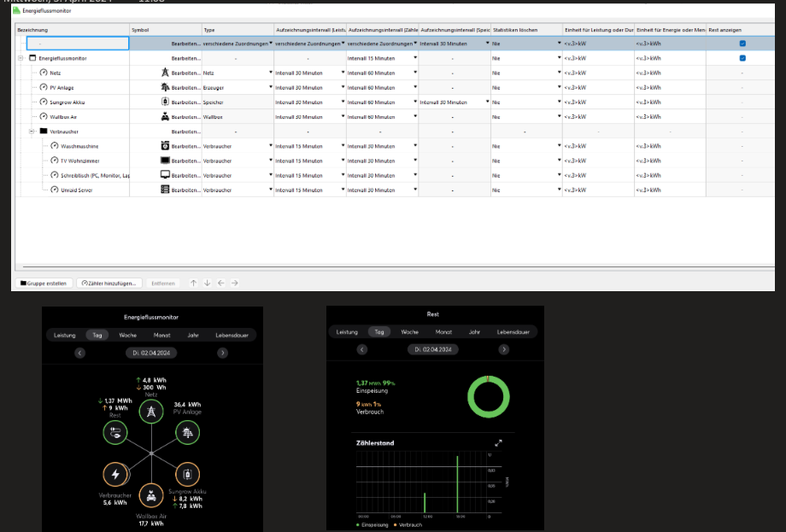The width and height of the screenshot is (786, 532).
Task: Click the Netz power pylon circle icon
Action: tap(151, 412)
